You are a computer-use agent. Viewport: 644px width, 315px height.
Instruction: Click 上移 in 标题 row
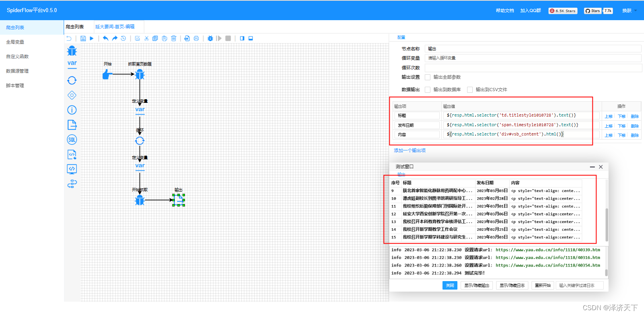609,117
